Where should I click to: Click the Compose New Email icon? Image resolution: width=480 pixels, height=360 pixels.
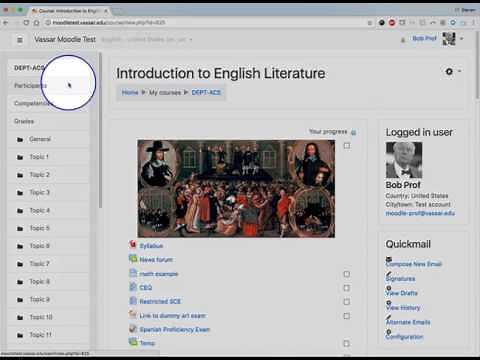tap(389, 259)
